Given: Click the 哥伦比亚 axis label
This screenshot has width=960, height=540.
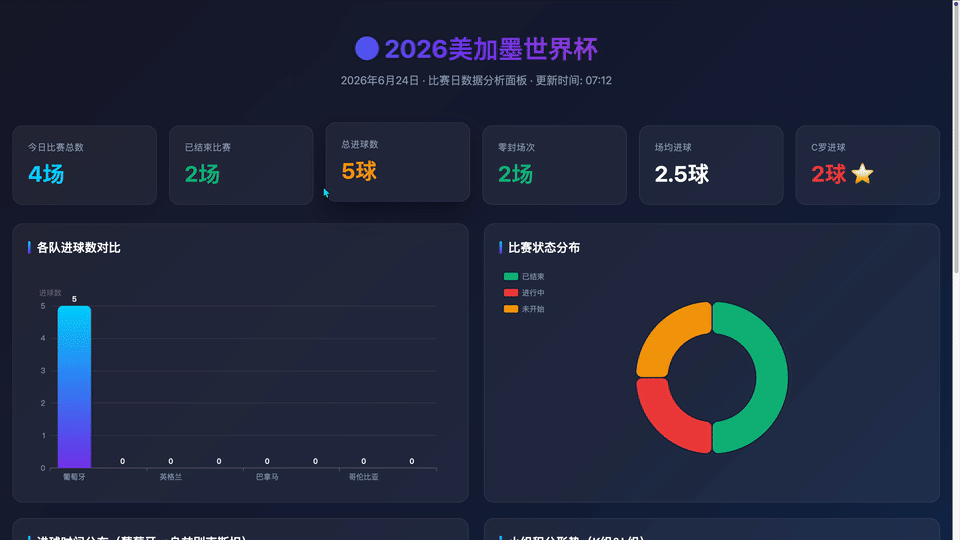Looking at the screenshot, I should click(x=364, y=477).
